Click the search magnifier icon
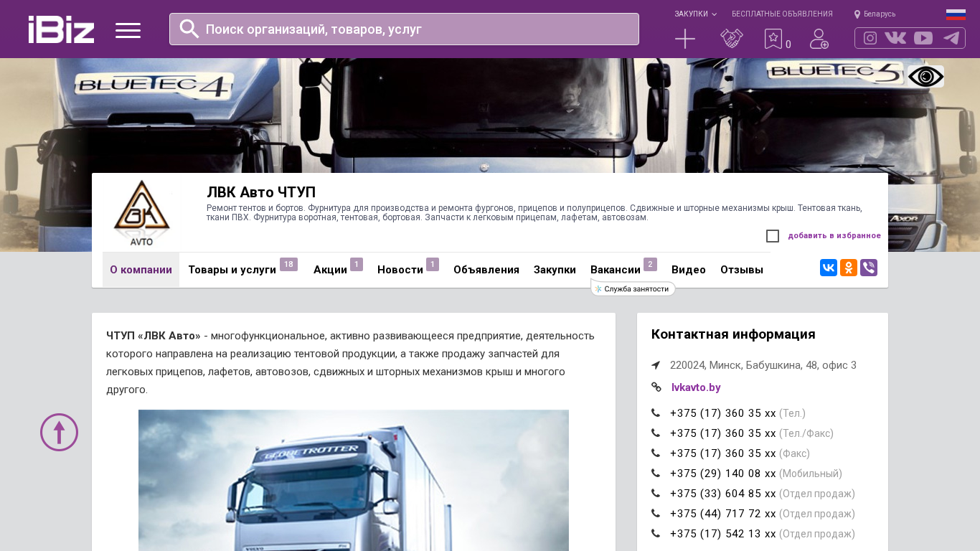Image resolution: width=980 pixels, height=551 pixels. 189,29
